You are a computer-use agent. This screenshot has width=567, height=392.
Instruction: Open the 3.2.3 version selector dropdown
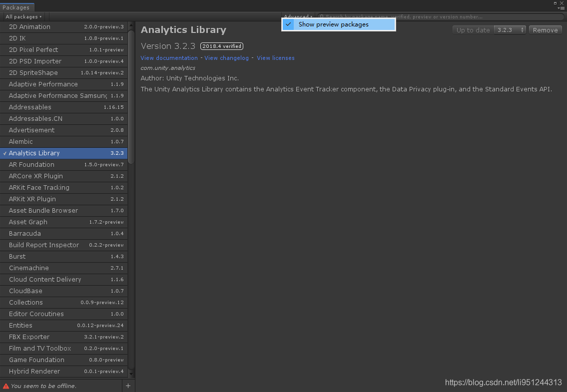coord(510,30)
